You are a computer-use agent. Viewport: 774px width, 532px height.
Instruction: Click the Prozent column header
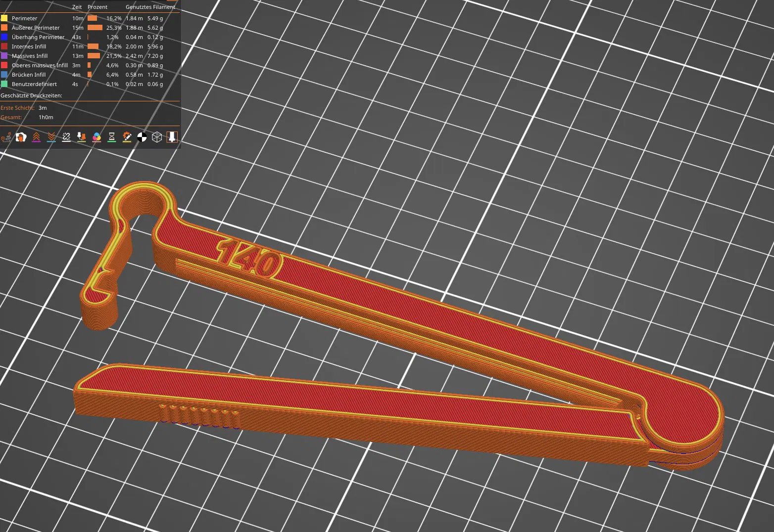[x=97, y=7]
